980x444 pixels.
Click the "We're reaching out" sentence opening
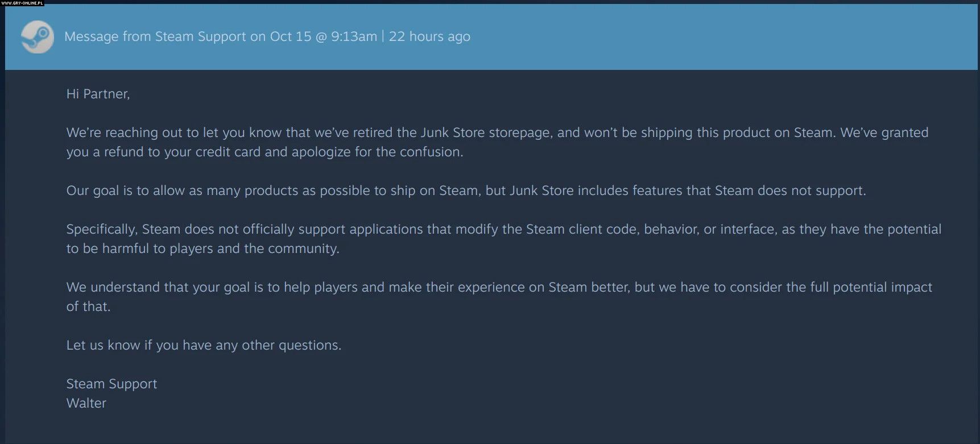pos(125,132)
